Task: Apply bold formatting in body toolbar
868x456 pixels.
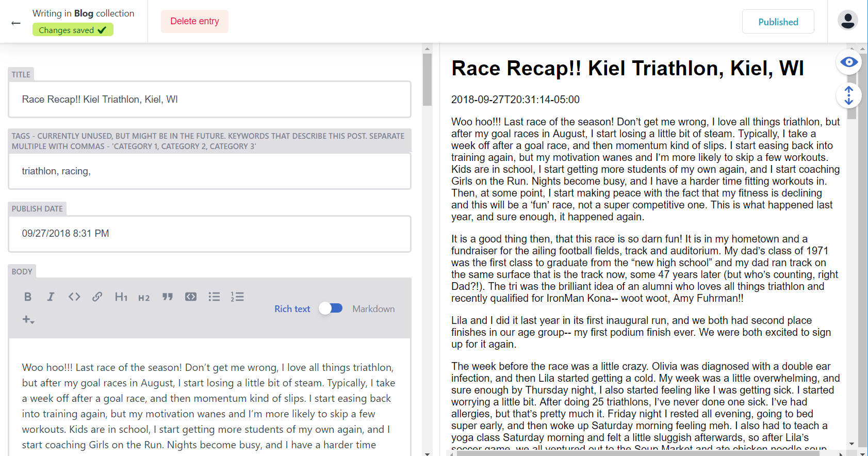Action: 28,297
